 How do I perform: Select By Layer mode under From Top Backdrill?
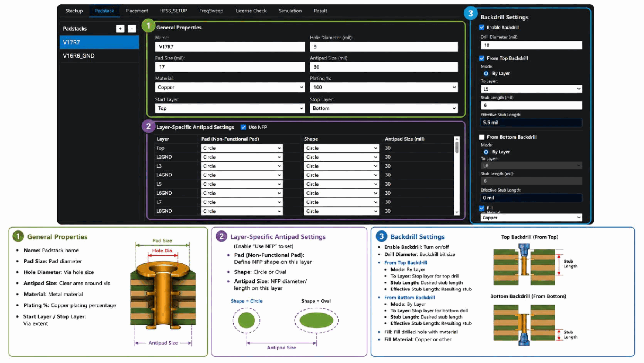[487, 73]
